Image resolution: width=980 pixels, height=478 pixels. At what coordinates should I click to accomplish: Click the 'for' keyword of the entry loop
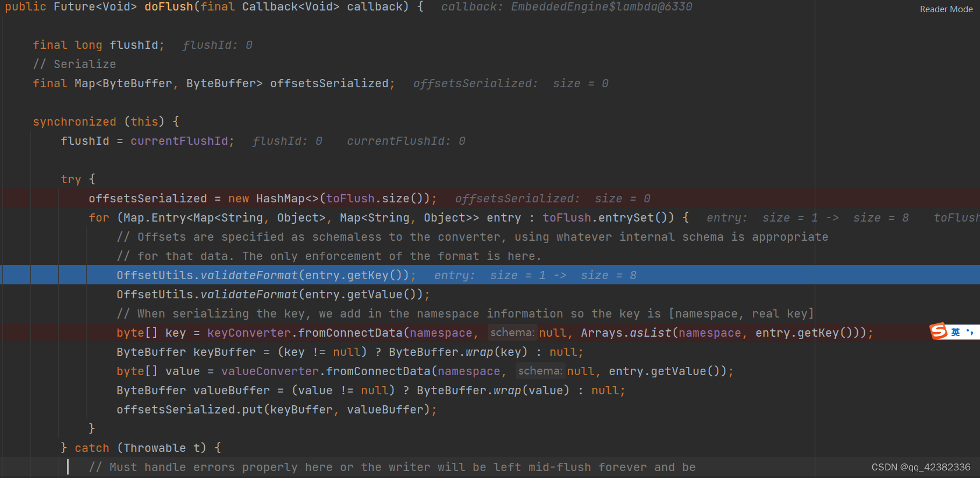coord(99,218)
